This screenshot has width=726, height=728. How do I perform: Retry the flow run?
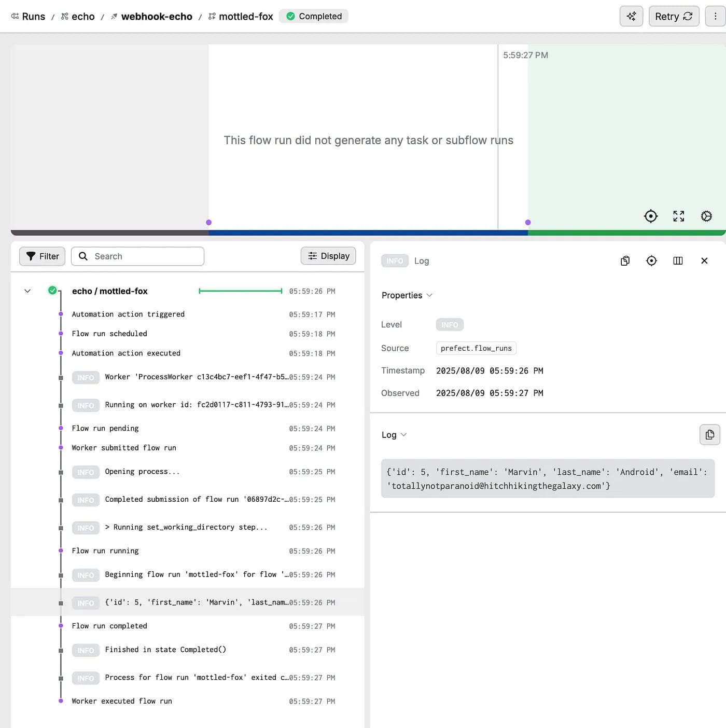pyautogui.click(x=673, y=16)
